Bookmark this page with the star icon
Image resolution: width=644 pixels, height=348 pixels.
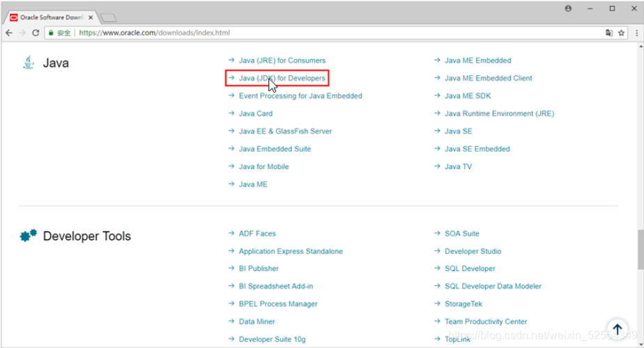(622, 33)
